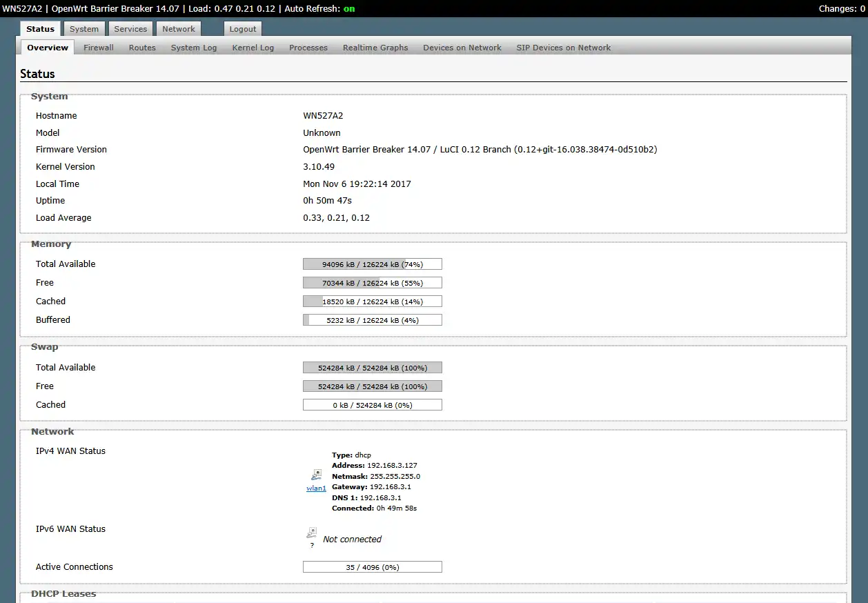Open the Firewall status page
The height and width of the screenshot is (603, 868).
[x=99, y=48]
